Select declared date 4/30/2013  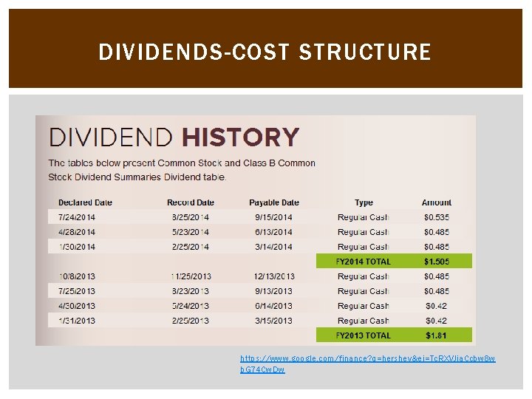pyautogui.click(x=77, y=306)
